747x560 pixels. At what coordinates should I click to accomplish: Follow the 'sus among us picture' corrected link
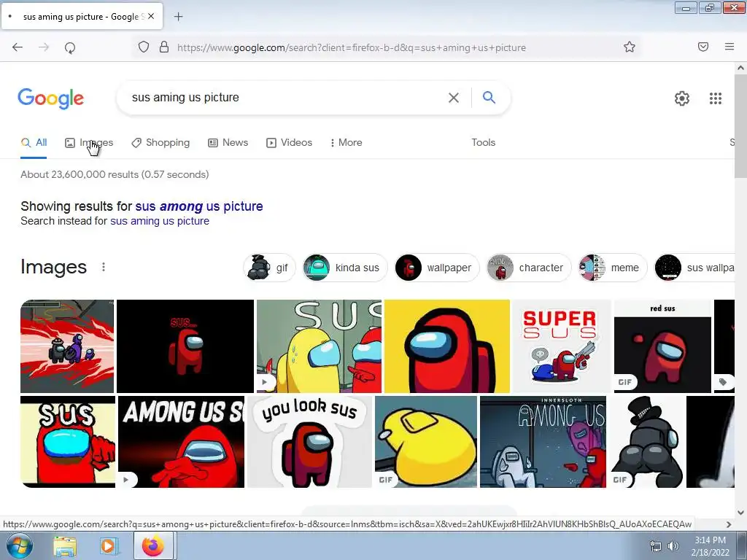pos(199,206)
